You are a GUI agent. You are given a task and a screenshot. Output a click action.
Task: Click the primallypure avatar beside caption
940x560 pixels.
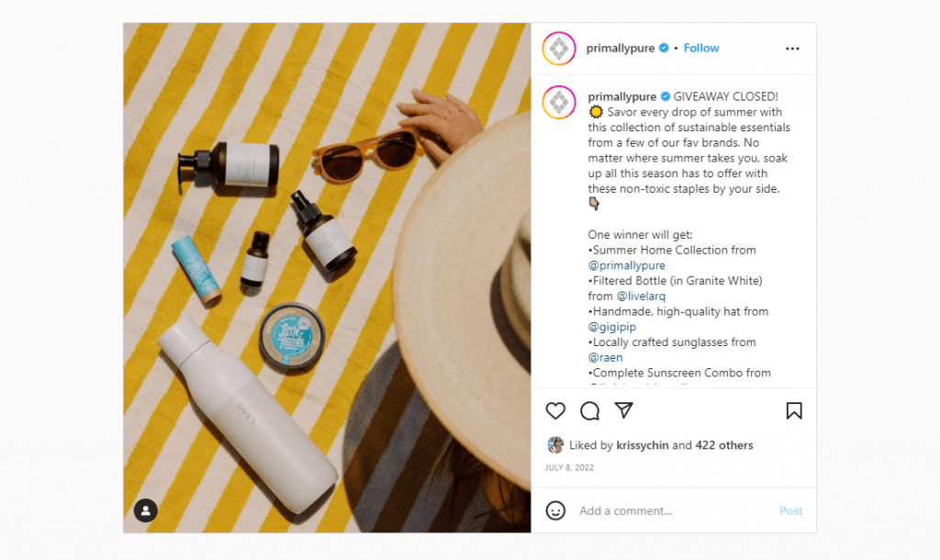coord(559,102)
